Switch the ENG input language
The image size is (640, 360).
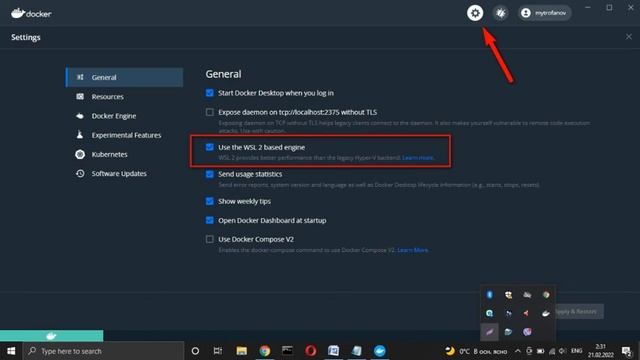[x=576, y=351]
